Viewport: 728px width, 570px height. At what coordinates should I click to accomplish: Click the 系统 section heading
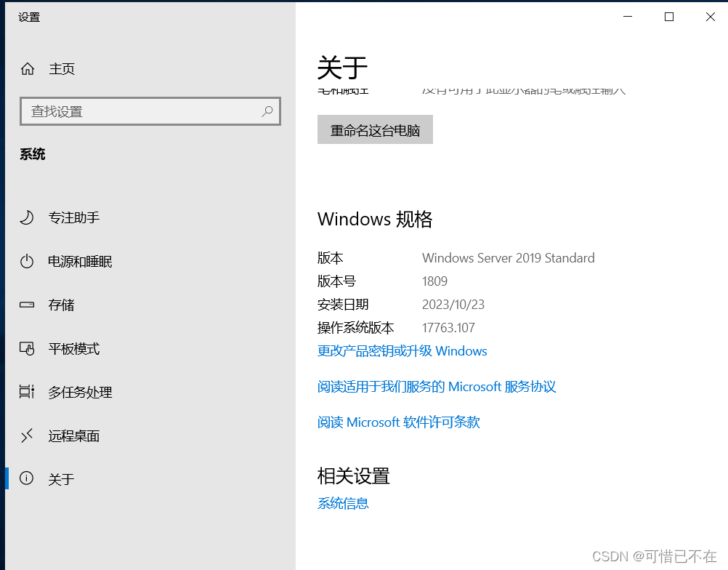(33, 154)
